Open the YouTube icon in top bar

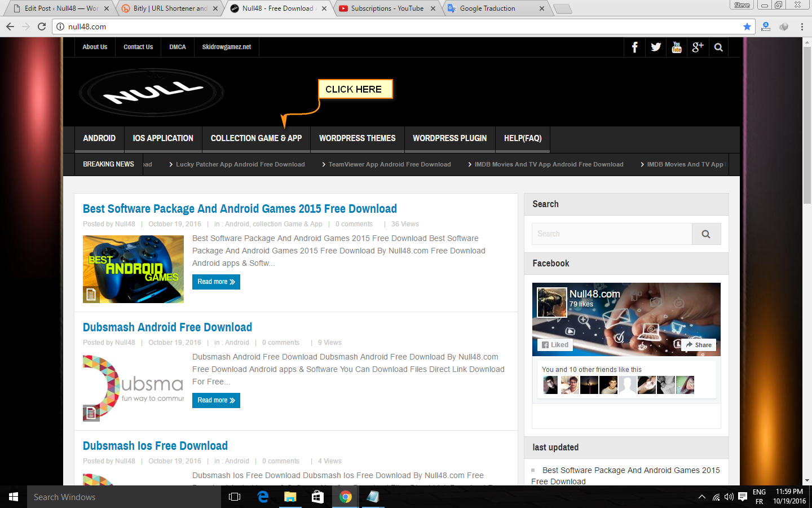click(x=677, y=47)
